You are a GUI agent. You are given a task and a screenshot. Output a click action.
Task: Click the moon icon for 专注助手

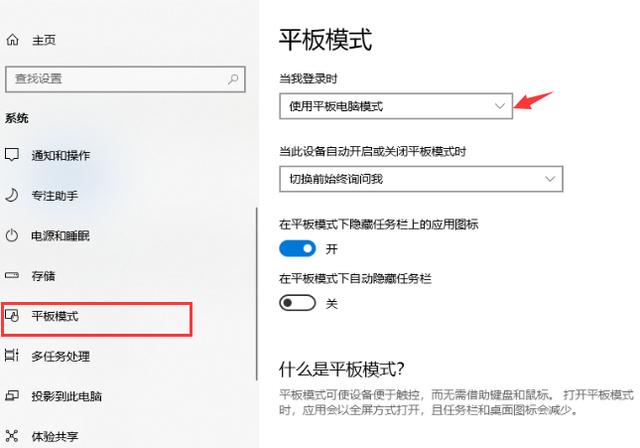tap(12, 195)
